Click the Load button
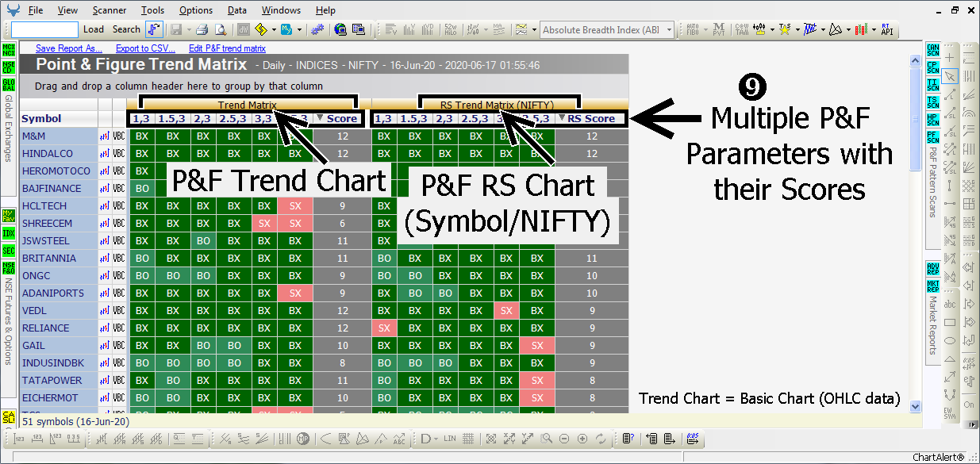The height and width of the screenshot is (464, 980). point(94,29)
